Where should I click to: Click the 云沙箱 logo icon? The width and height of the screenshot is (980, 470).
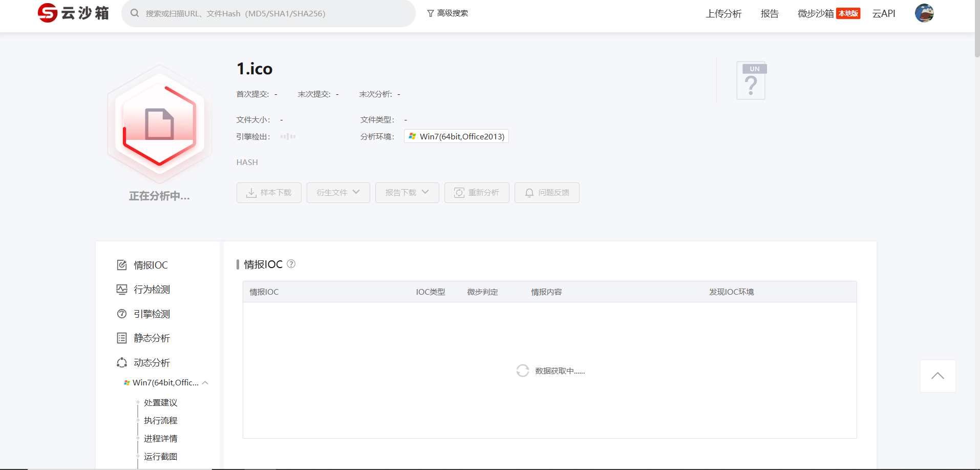click(48, 13)
